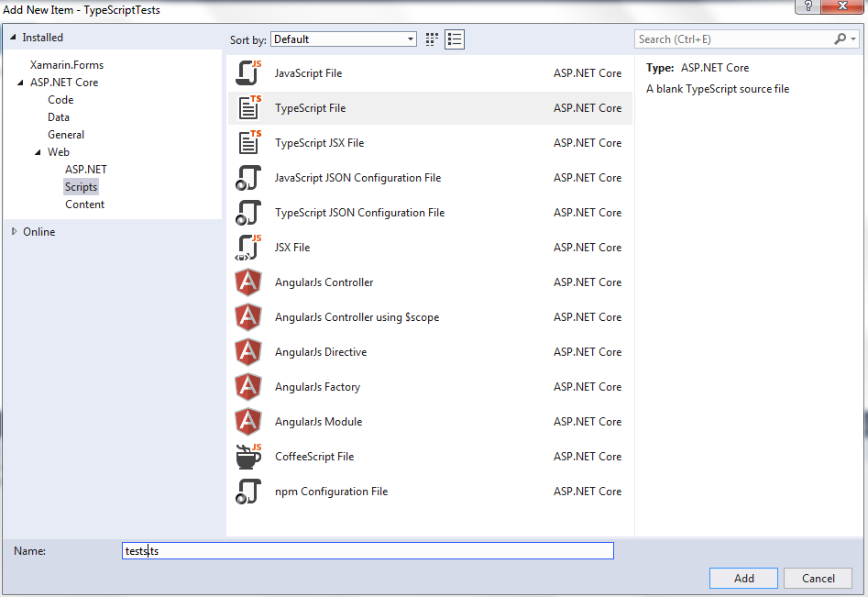Image resolution: width=868 pixels, height=597 pixels.
Task: Click the JSX File template icon
Action: click(248, 248)
